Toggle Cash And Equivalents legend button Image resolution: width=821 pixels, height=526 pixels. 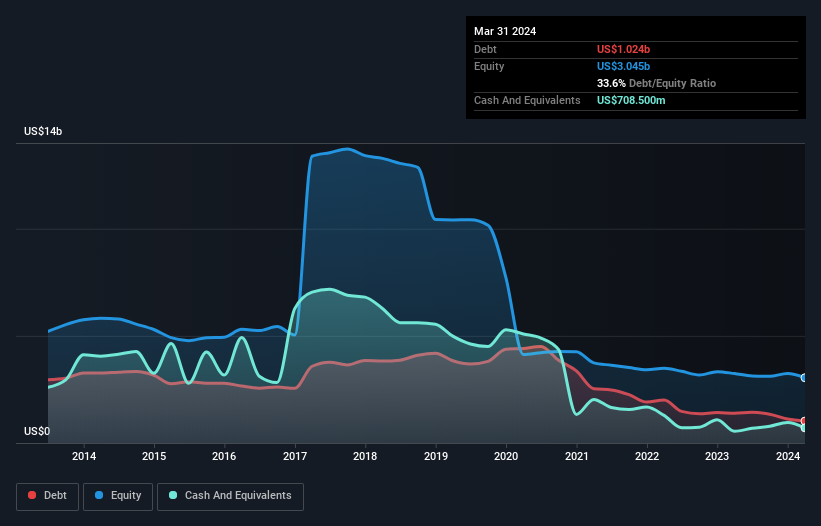point(230,496)
